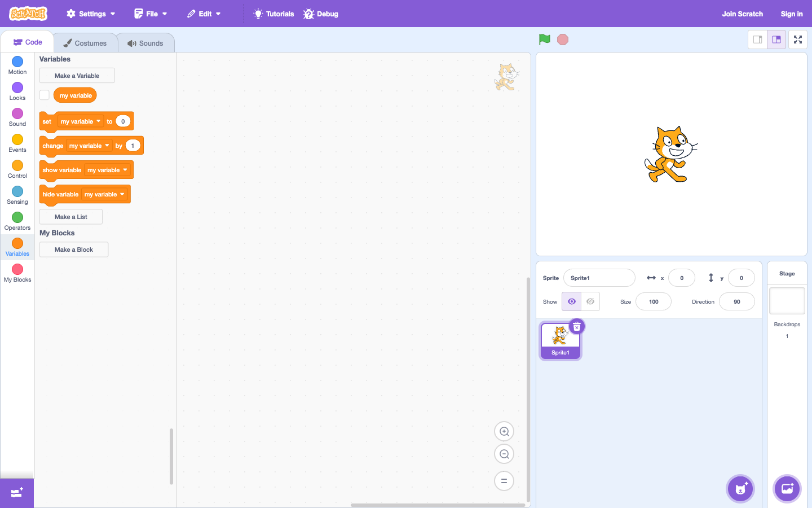Open variable dropdown in set block
Viewport: 812px width, 508px height.
[81, 121]
